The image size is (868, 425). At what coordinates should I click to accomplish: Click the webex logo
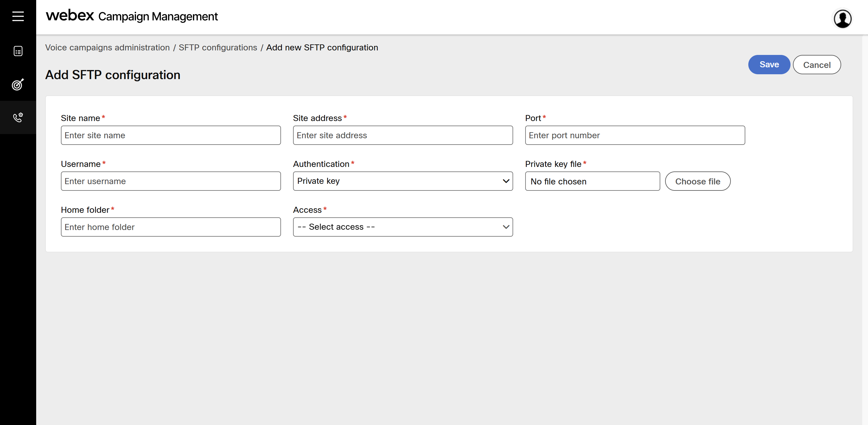click(x=70, y=15)
